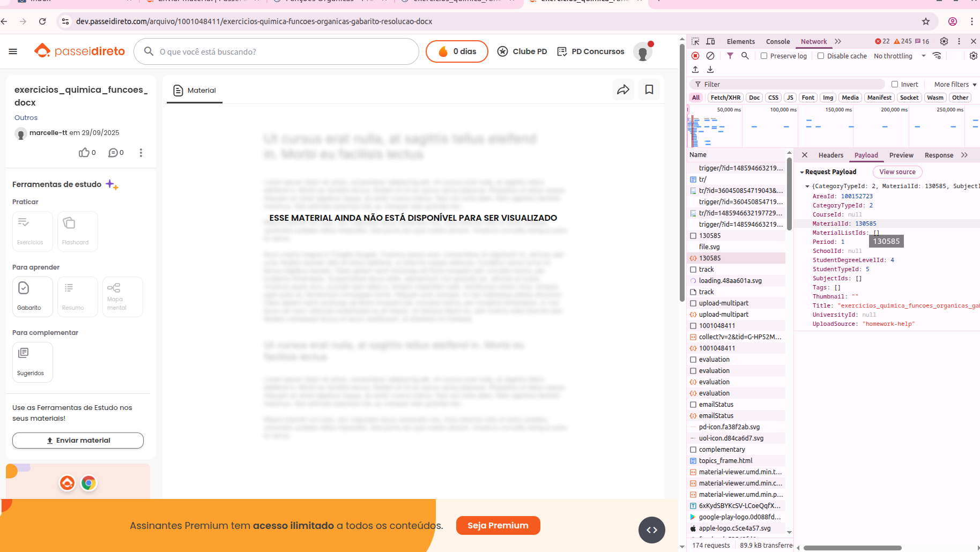
Task: Open DevTools settings gear icon
Action: click(944, 41)
